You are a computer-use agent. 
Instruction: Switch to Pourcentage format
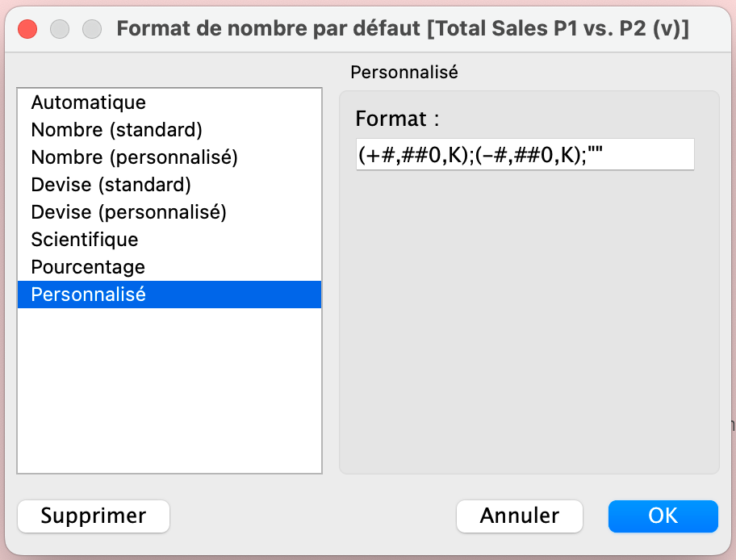coord(169,267)
